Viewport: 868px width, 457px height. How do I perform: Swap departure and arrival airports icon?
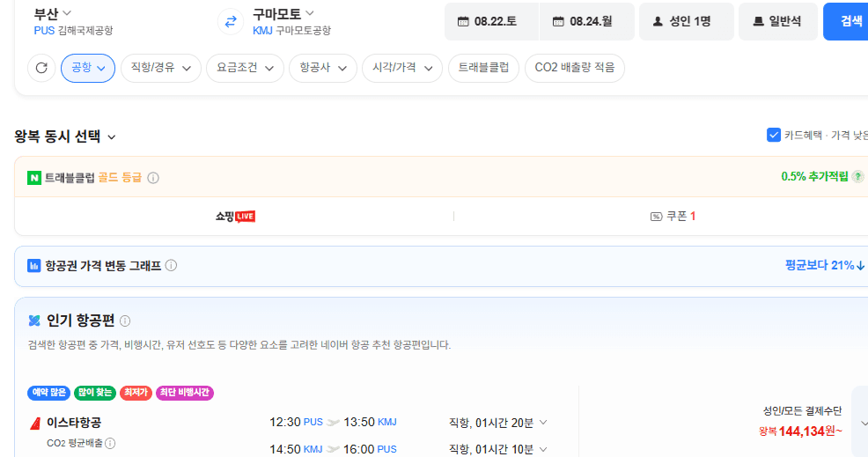coord(231,22)
